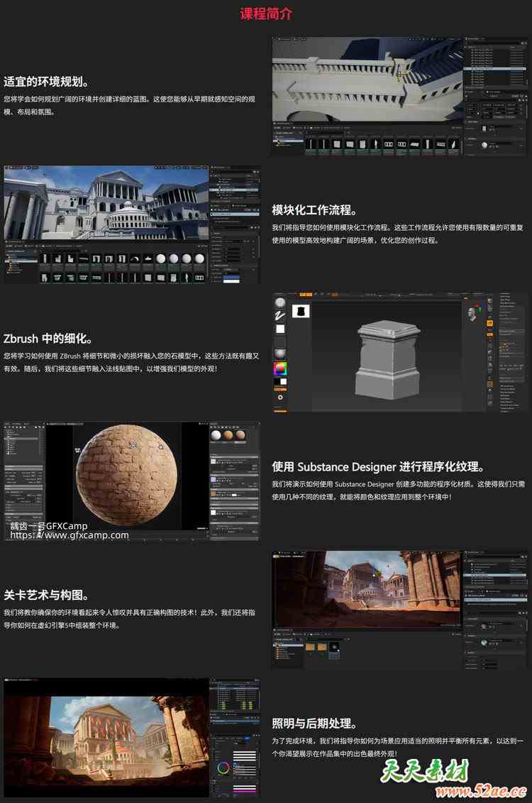Click the heading 使用 Substance Designer 进行程序化纹理。

tap(379, 467)
